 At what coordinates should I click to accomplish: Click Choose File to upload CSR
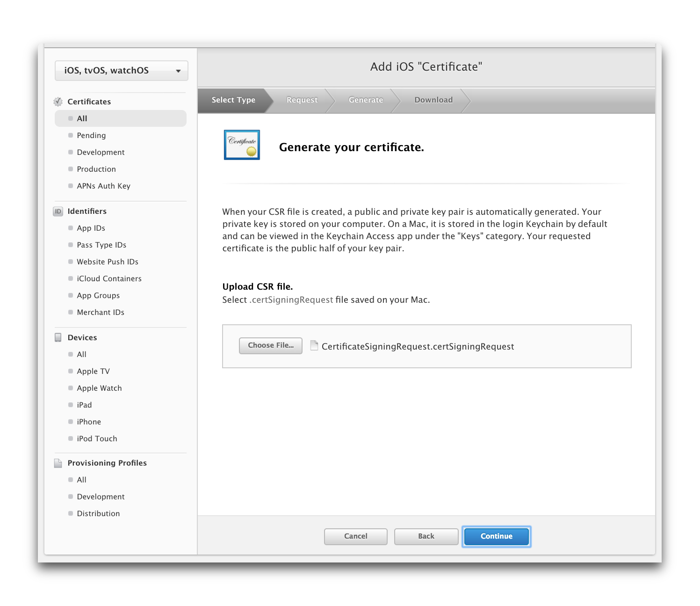271,345
